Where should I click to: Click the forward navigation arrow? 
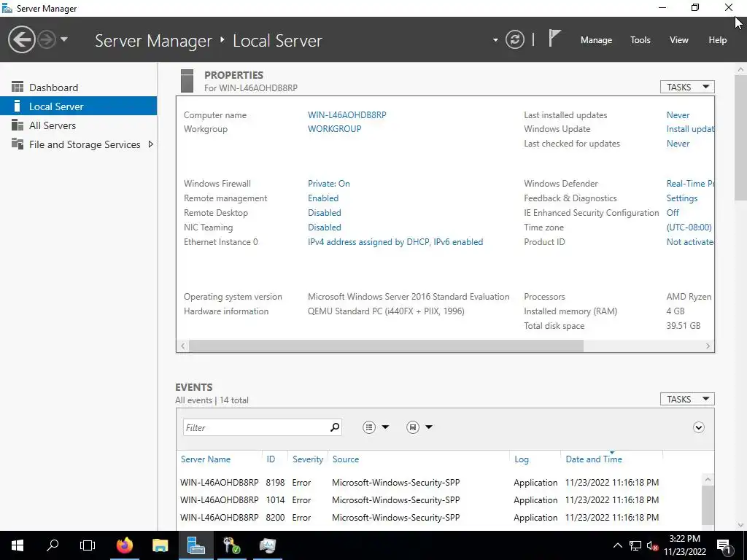point(47,39)
